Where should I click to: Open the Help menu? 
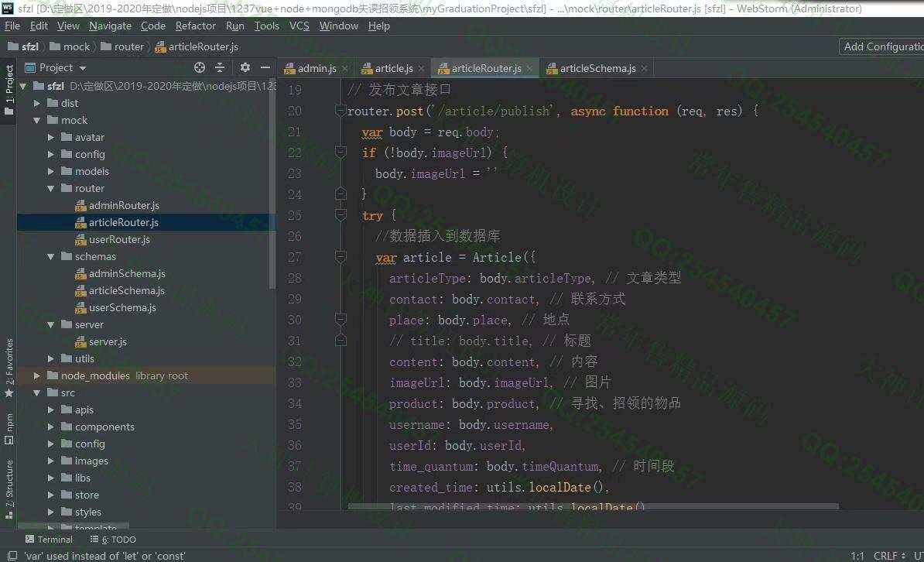coord(379,26)
